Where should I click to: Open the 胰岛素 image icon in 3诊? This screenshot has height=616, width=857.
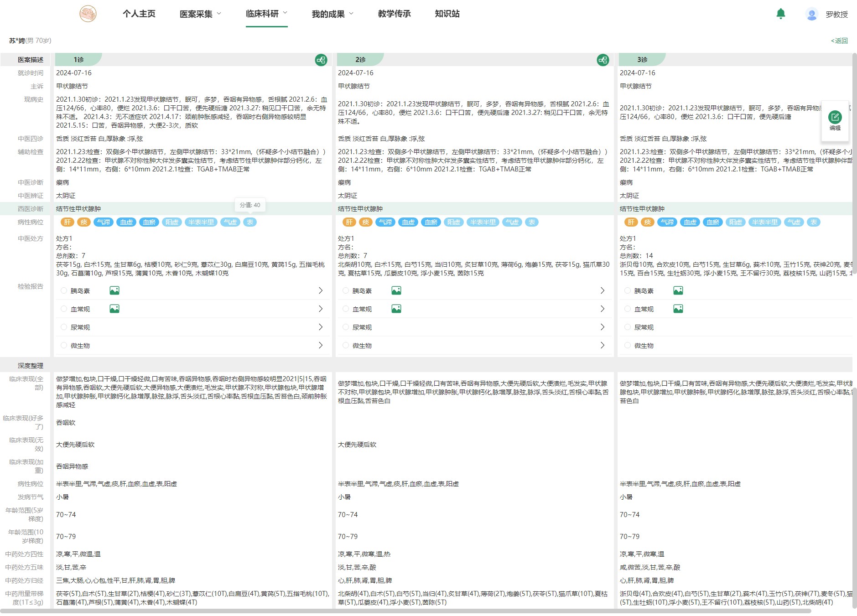(678, 290)
